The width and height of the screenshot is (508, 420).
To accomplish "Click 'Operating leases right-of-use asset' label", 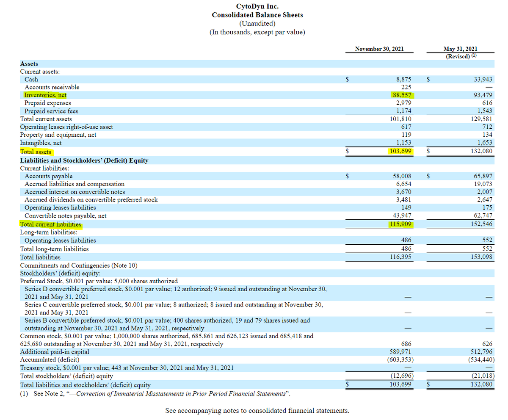I will pyautogui.click(x=66, y=127).
